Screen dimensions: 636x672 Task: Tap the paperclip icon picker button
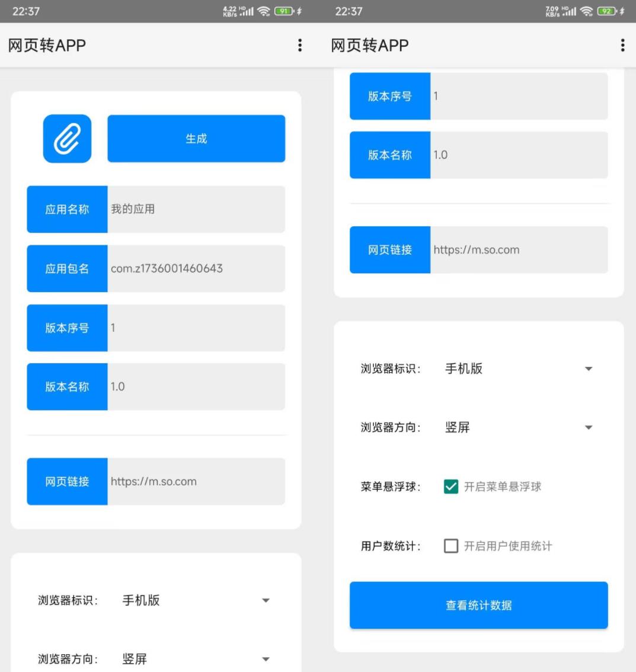coord(67,139)
